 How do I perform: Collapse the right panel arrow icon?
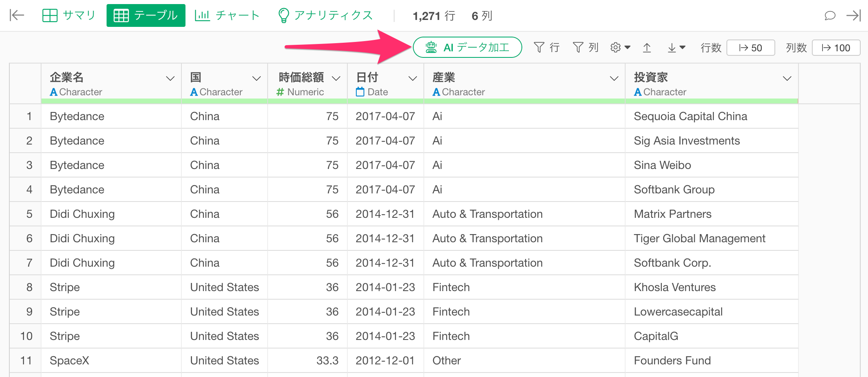pos(853,15)
